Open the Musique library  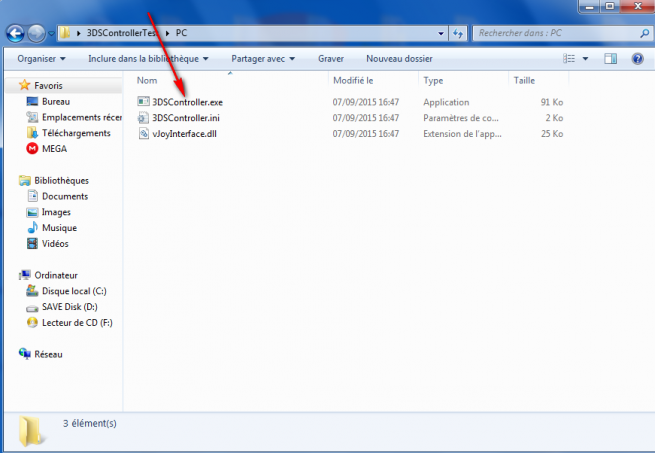(x=59, y=228)
